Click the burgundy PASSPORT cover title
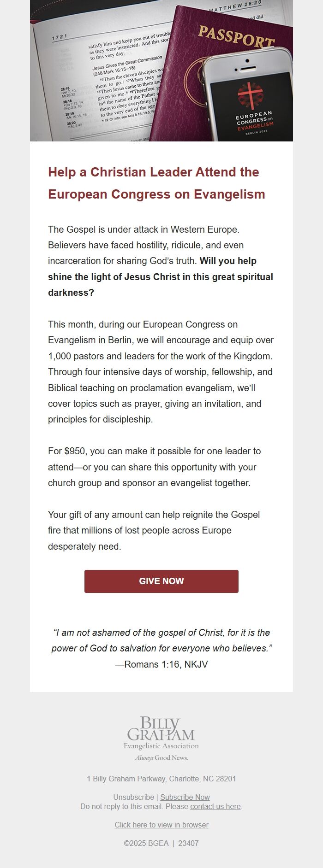This screenshot has height=868, width=323. (x=236, y=36)
